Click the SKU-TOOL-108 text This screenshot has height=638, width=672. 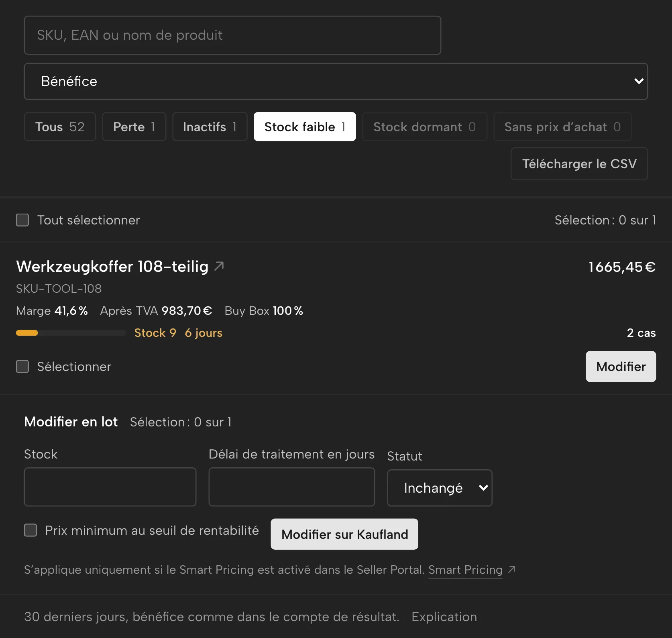coord(59,289)
